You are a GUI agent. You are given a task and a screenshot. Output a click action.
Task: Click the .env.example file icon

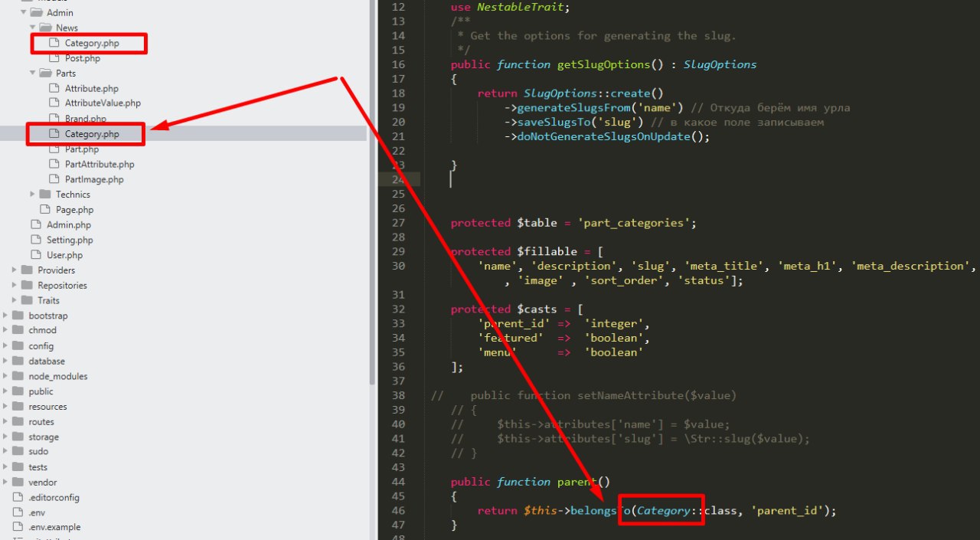[18, 527]
